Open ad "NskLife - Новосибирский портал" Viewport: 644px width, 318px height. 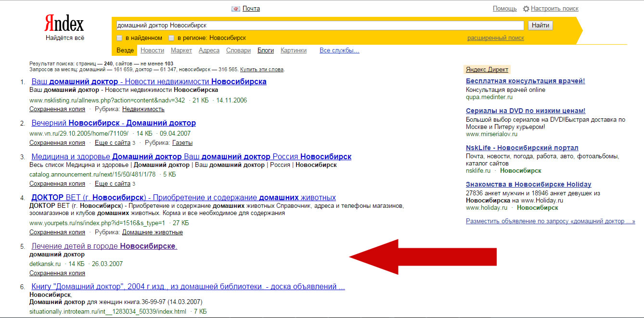pos(522,148)
